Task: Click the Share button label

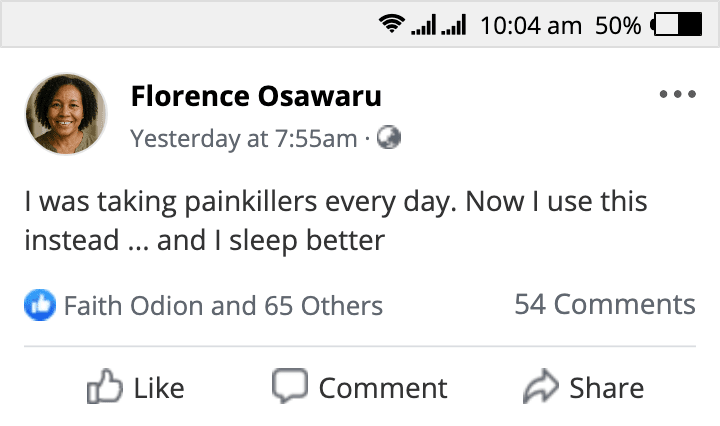Action: tap(607, 388)
